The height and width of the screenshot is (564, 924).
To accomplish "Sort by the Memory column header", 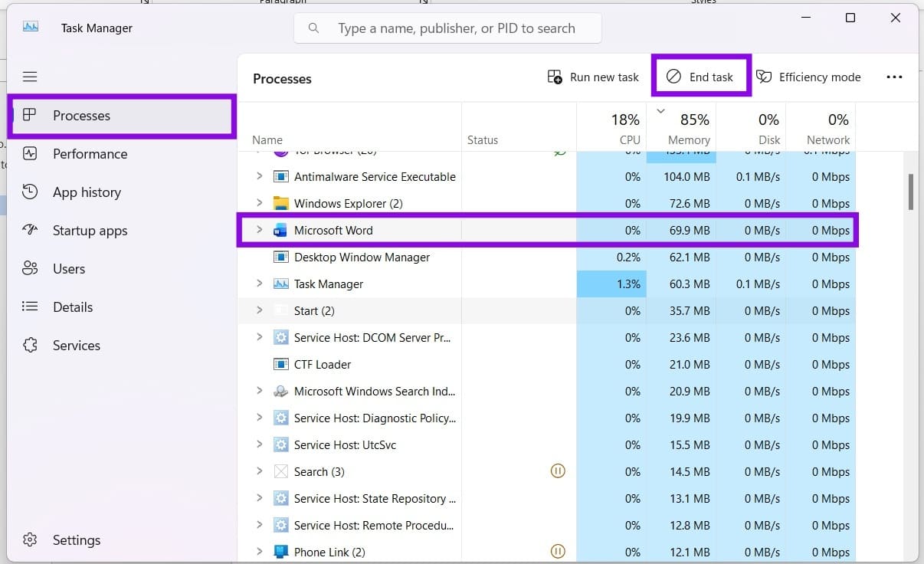I will click(681, 127).
